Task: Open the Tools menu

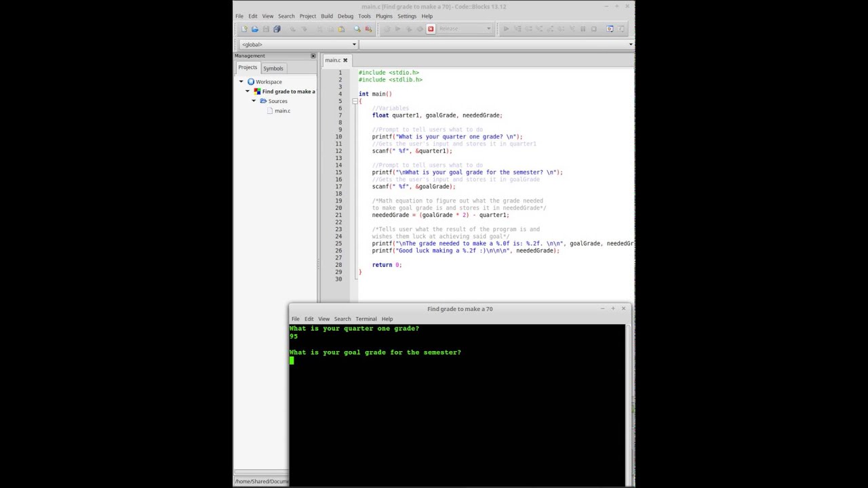Action: tap(365, 16)
